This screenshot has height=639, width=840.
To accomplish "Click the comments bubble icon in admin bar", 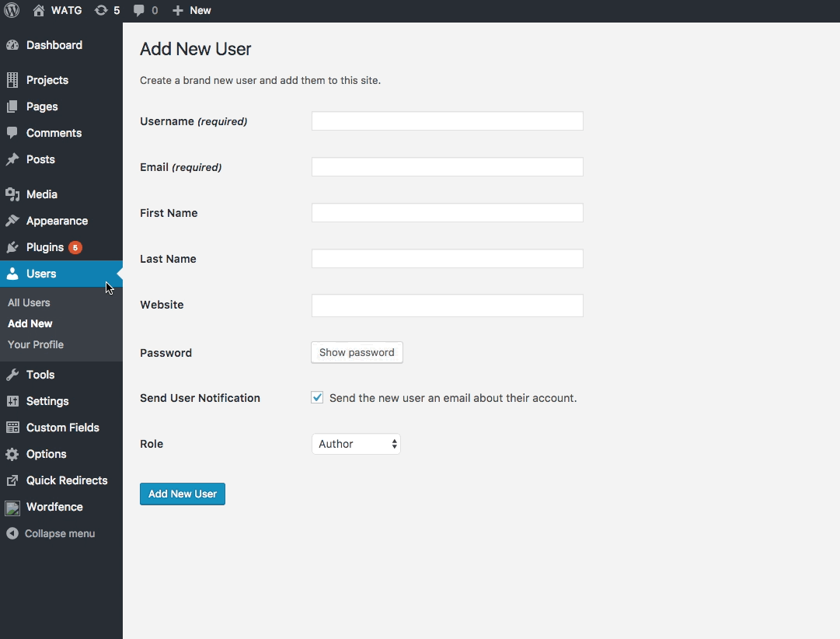I will (x=139, y=11).
